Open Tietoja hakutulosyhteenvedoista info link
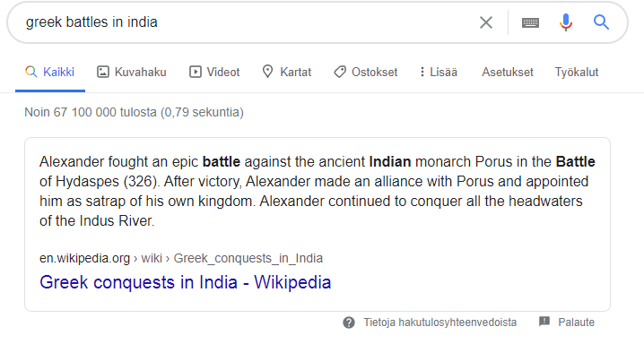Screen dimensions: 644x344 pyautogui.click(x=439, y=322)
